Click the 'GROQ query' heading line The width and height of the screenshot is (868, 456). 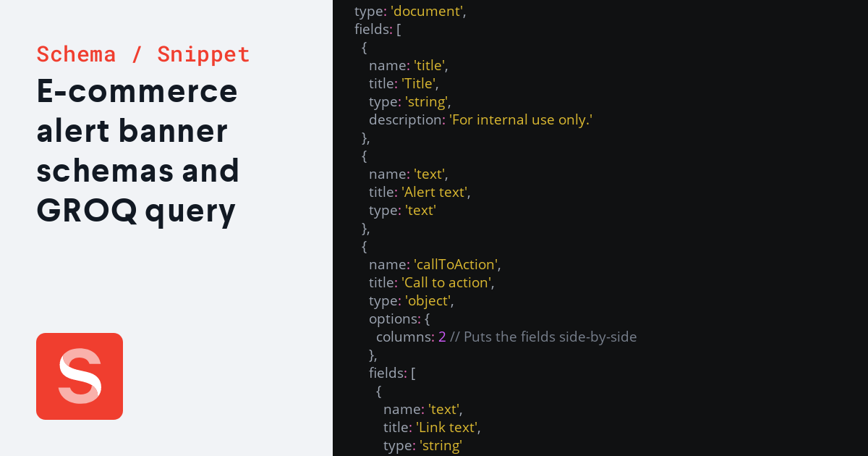pos(136,211)
